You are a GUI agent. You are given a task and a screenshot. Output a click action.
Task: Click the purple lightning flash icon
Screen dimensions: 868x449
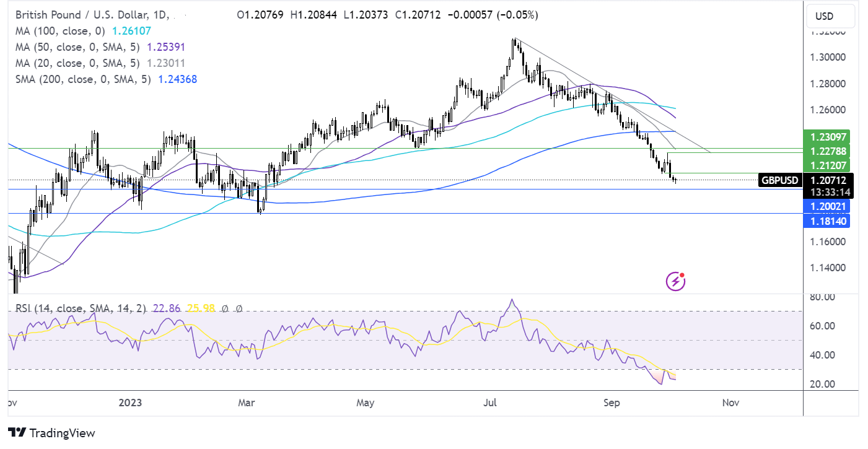point(675,282)
